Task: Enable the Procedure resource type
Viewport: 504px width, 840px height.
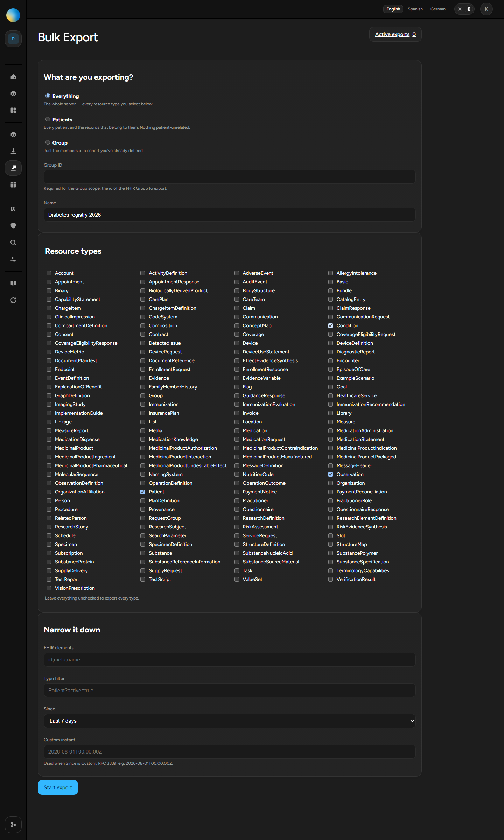Action: pyautogui.click(x=49, y=510)
